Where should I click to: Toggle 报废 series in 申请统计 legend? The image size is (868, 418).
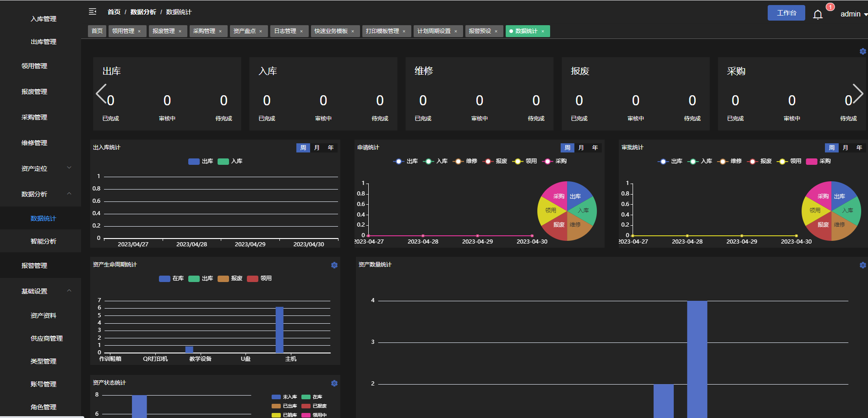[495, 161]
